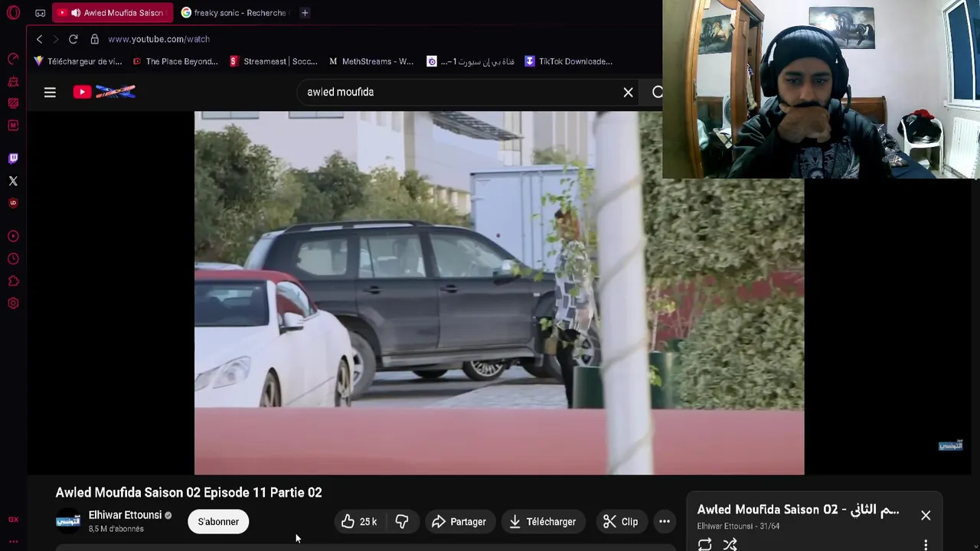Dislike the video thumbs down

[402, 521]
